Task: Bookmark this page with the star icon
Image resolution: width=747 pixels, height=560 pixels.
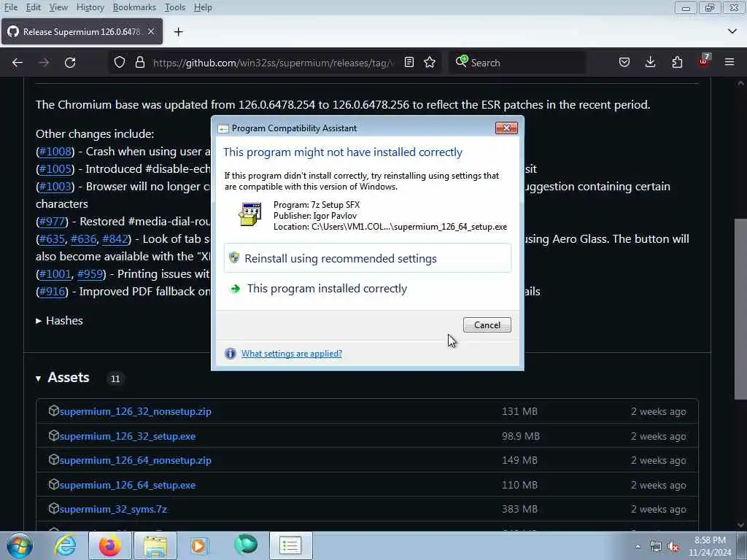Action: (430, 63)
